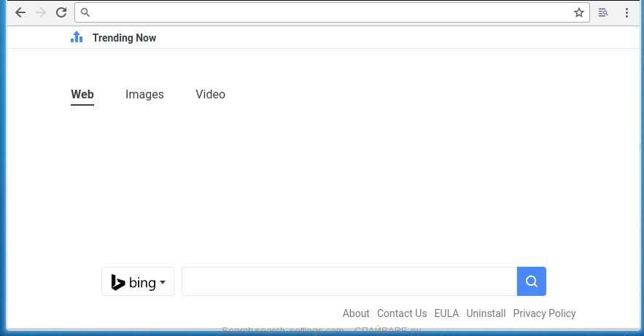This screenshot has height=336, width=644.
Task: Open the browser three-dot menu
Action: coord(626,12)
